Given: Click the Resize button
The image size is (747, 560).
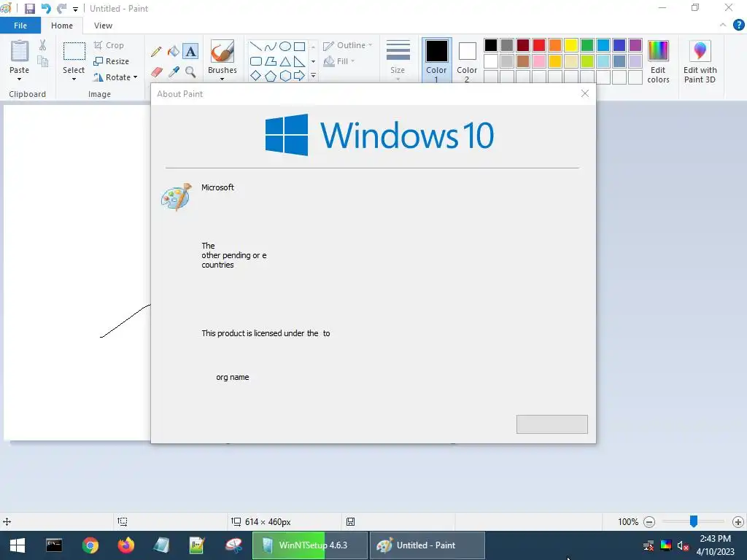Looking at the screenshot, I should click(111, 61).
